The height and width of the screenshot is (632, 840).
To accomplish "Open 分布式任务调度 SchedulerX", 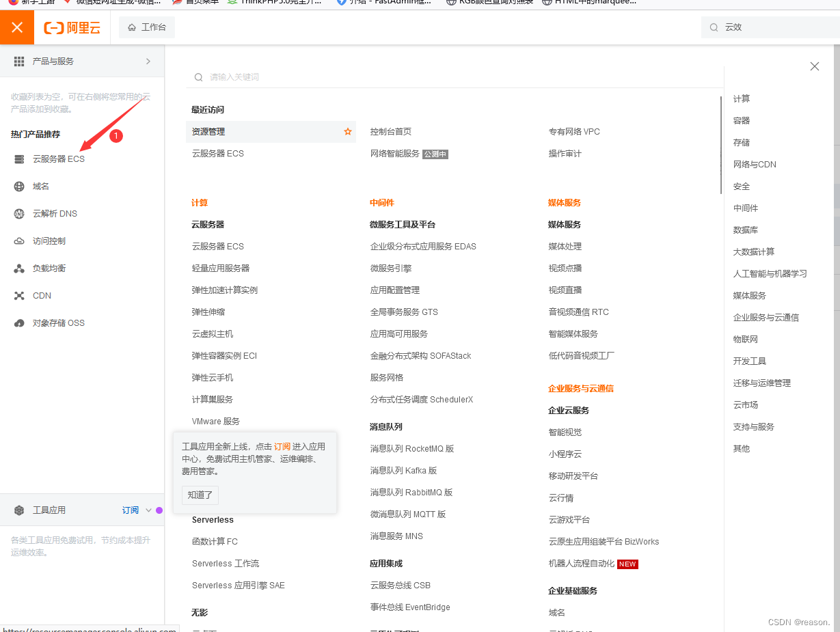I will coord(422,400).
